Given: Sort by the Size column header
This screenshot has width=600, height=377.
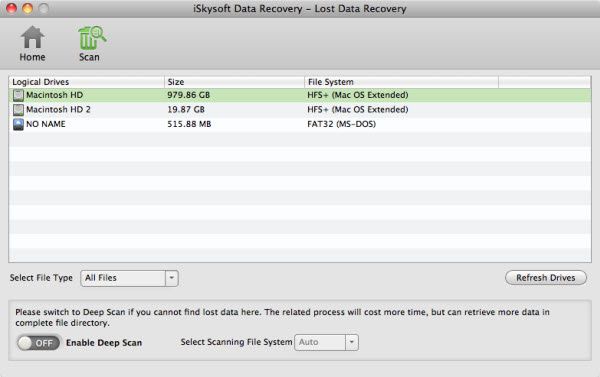Looking at the screenshot, I should pyautogui.click(x=234, y=82).
